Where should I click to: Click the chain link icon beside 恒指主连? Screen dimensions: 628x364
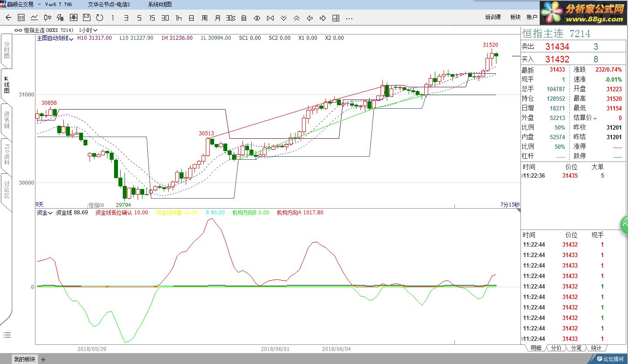[x=18, y=30]
